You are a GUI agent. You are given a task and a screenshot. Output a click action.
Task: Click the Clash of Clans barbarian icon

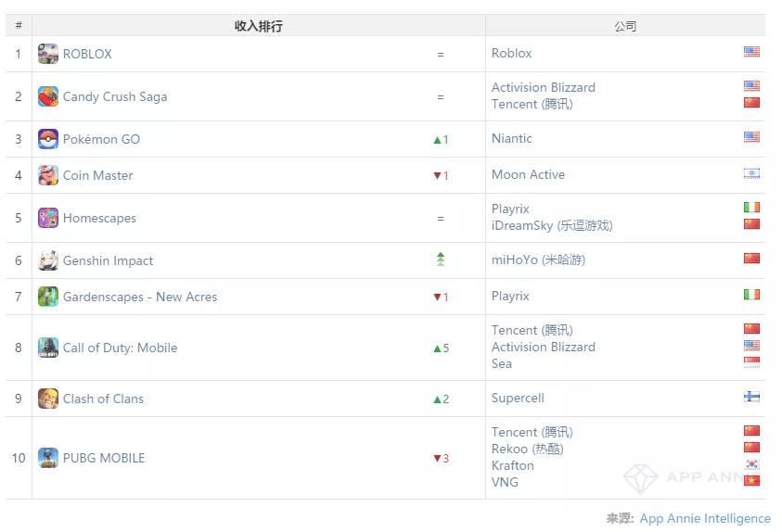tap(48, 399)
